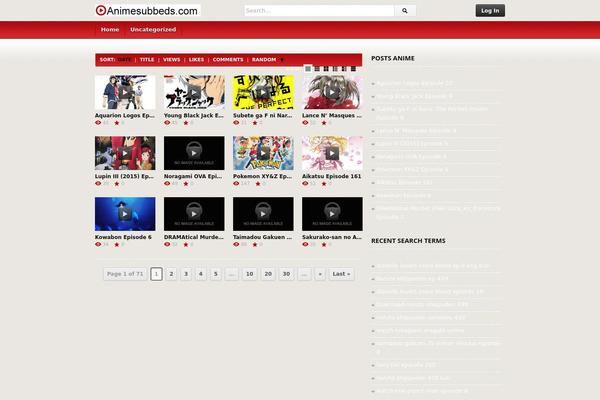The image size is (600, 400).
Task: Go to the Last » page
Action: [x=341, y=274]
